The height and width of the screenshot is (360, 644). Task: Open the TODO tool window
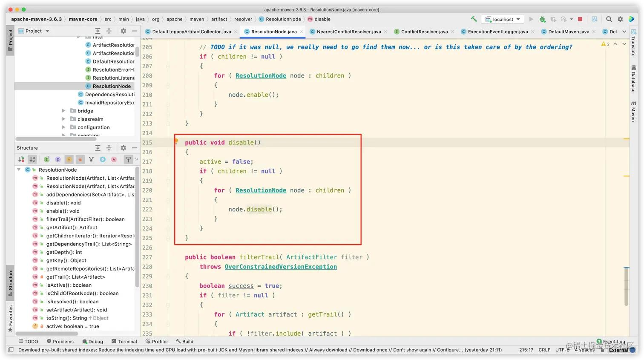29,342
